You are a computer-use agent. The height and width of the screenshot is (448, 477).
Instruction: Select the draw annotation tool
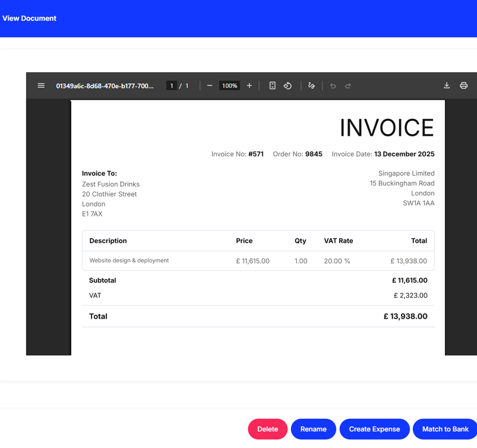pyautogui.click(x=311, y=86)
